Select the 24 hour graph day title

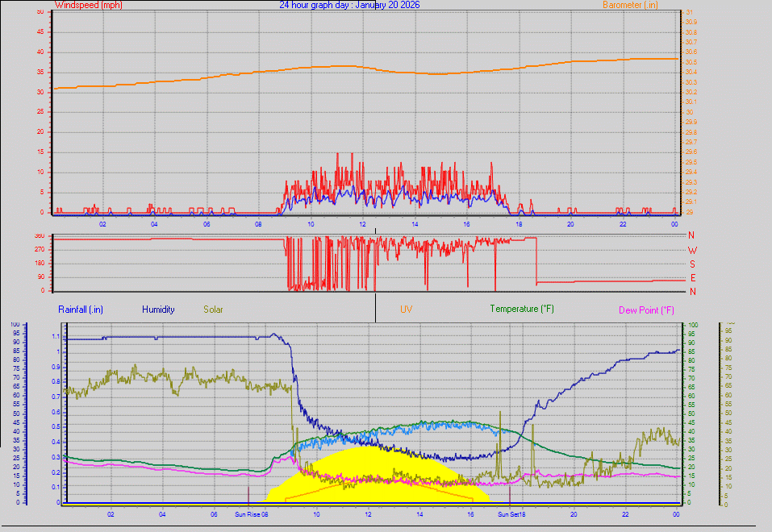[x=349, y=5]
